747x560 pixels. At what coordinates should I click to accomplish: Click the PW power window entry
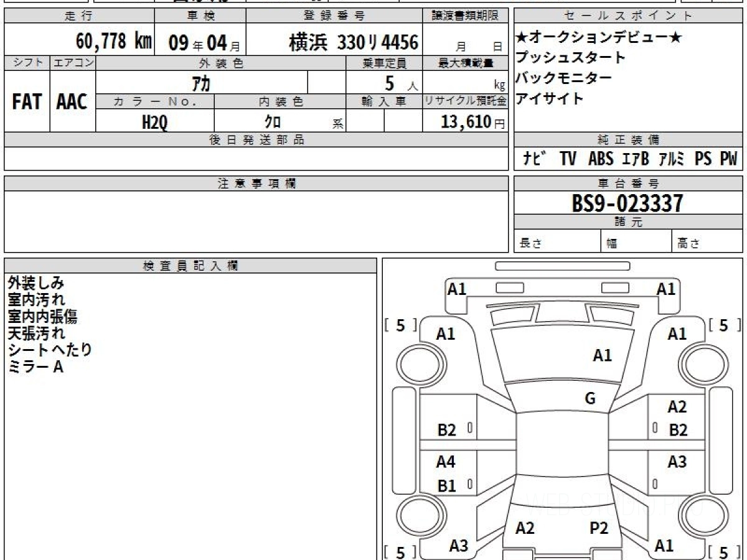tap(728, 159)
